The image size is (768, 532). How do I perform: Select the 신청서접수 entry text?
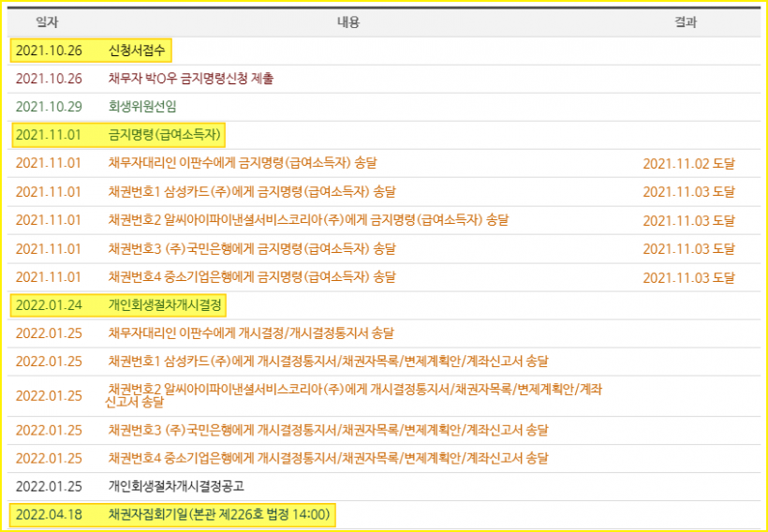coord(137,51)
